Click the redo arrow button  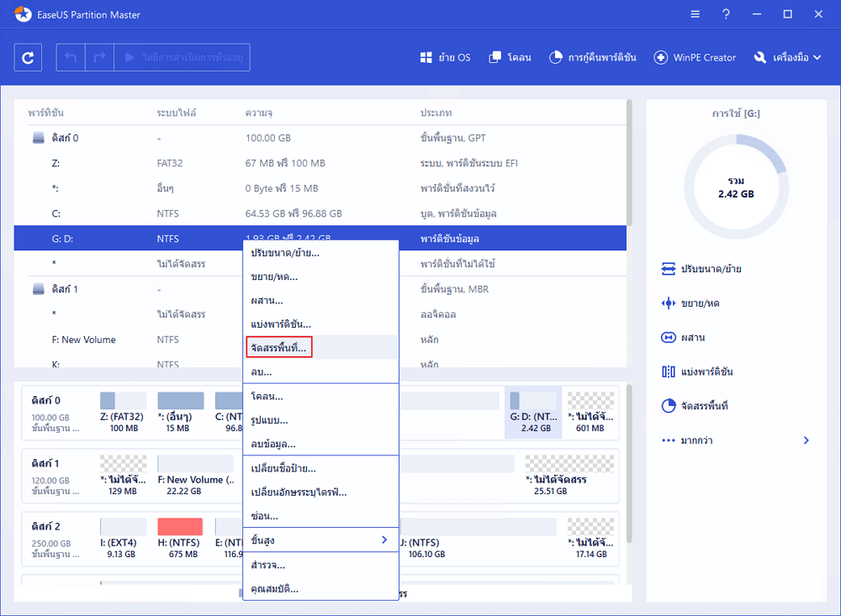pos(100,57)
